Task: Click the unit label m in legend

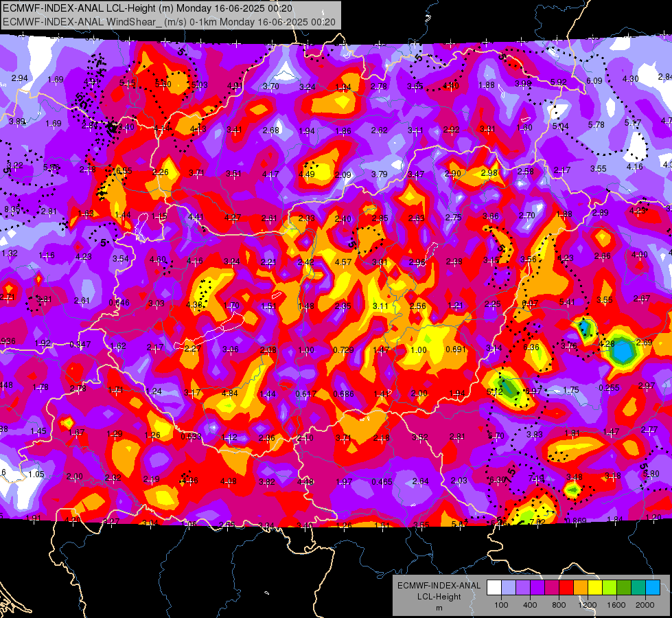Action: pyautogui.click(x=439, y=608)
